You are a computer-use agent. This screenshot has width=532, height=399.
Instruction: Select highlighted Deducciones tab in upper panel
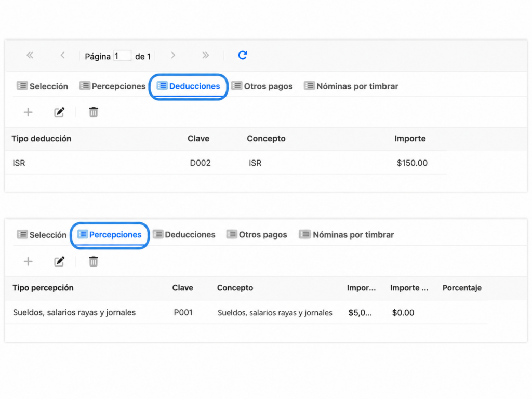188,86
